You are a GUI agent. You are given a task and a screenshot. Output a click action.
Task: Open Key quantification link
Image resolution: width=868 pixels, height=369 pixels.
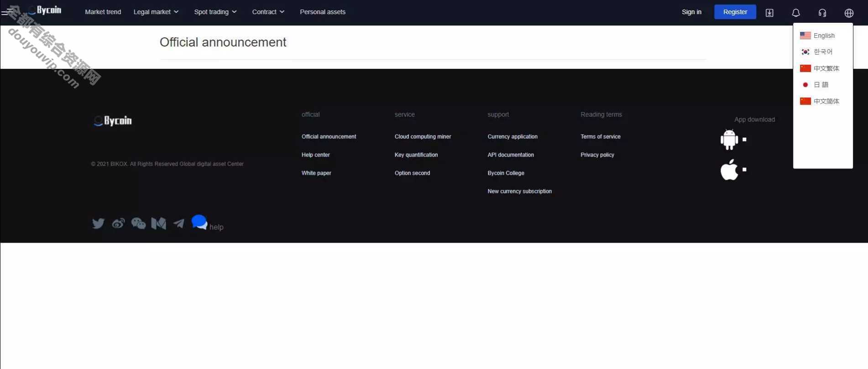point(416,155)
